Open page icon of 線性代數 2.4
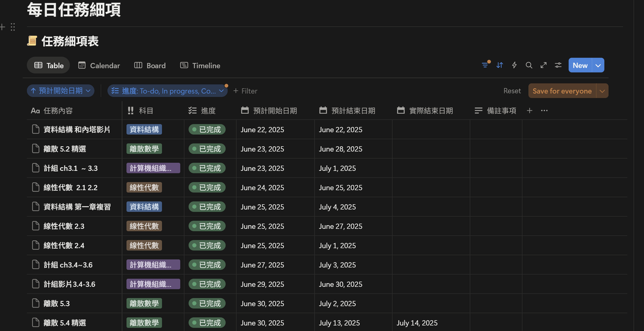 coord(36,245)
